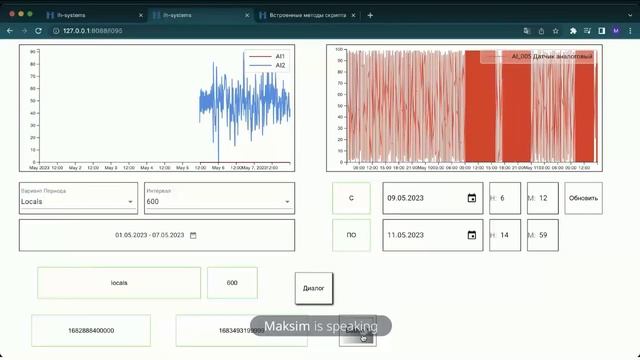Viewport: 640px width, 360px height.
Task: Click the Диалог button
Action: pos(313,288)
